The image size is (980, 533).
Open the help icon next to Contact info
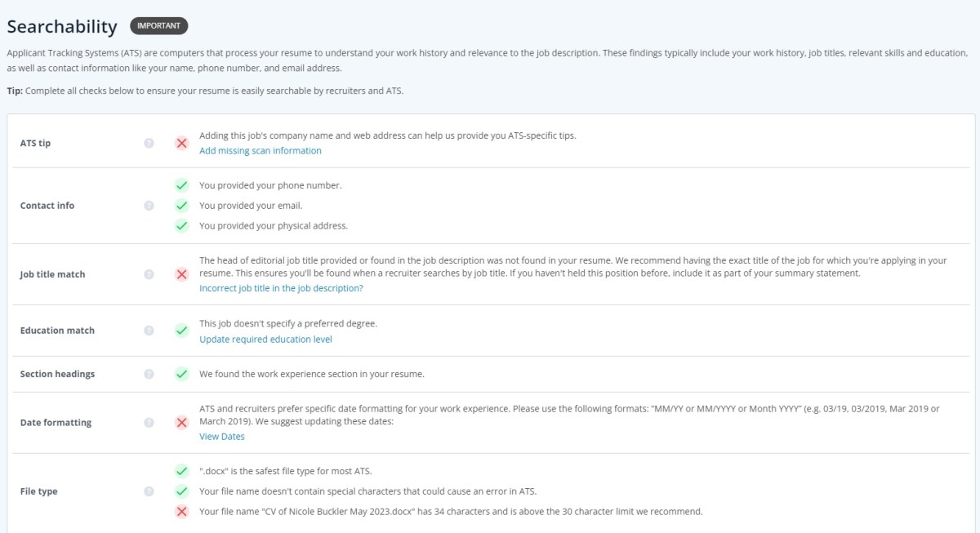pos(149,206)
